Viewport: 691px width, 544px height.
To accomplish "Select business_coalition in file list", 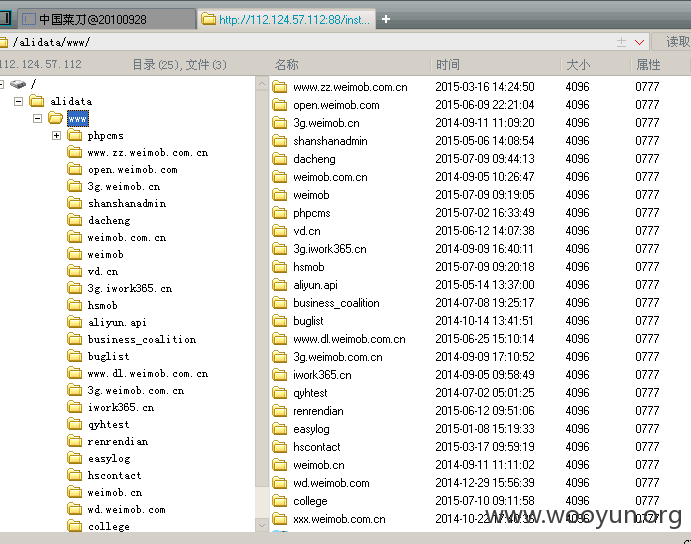I will pyautogui.click(x=336, y=303).
